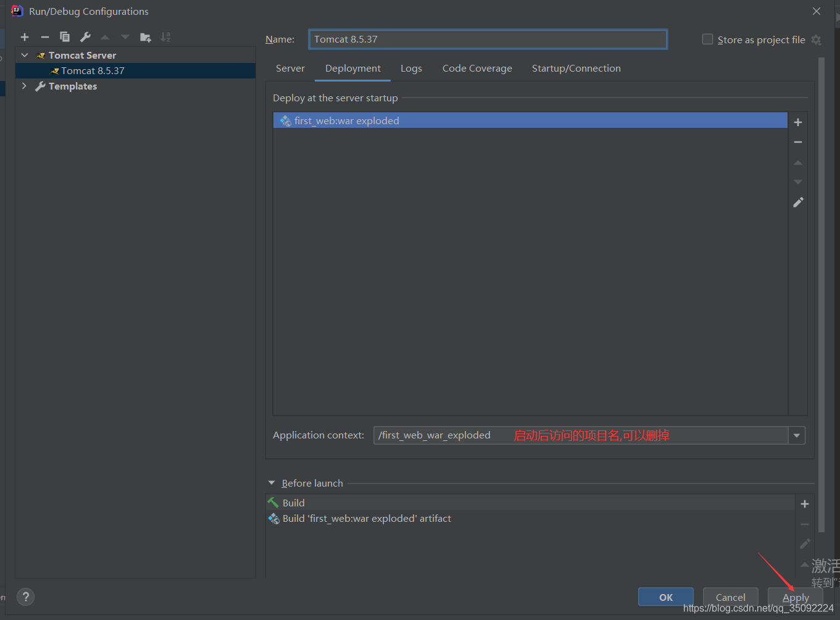Select Tomcat 8.5.37 configuration in tree

[135, 70]
